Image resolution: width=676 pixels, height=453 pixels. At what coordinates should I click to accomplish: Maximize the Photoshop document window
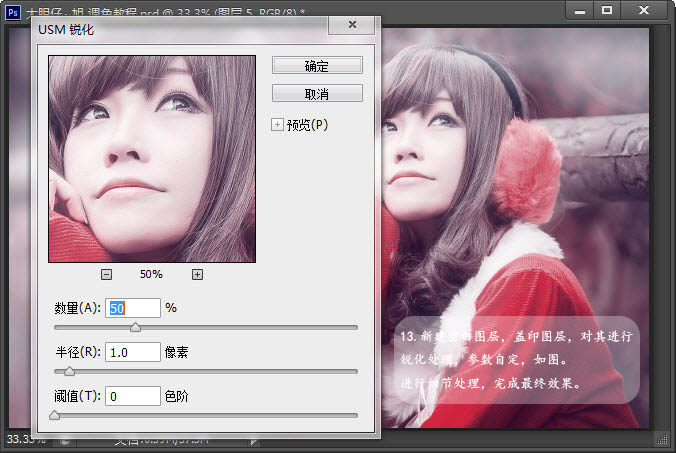[607, 10]
